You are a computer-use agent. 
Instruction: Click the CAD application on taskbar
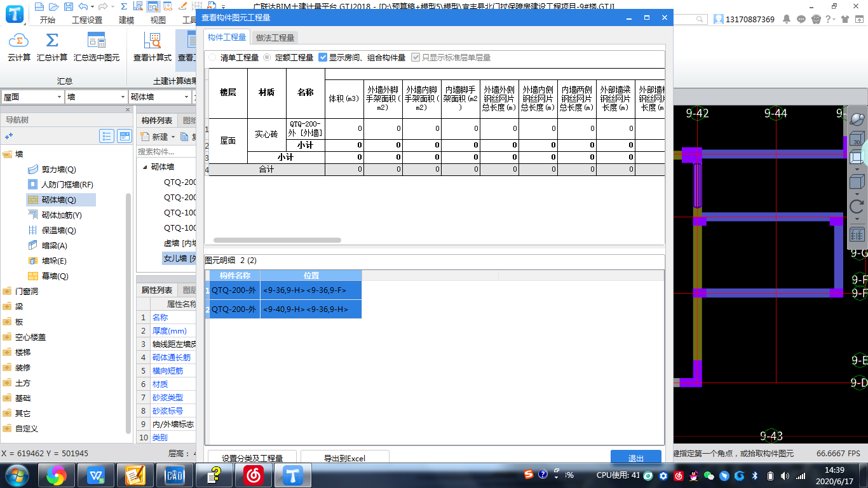point(175,475)
